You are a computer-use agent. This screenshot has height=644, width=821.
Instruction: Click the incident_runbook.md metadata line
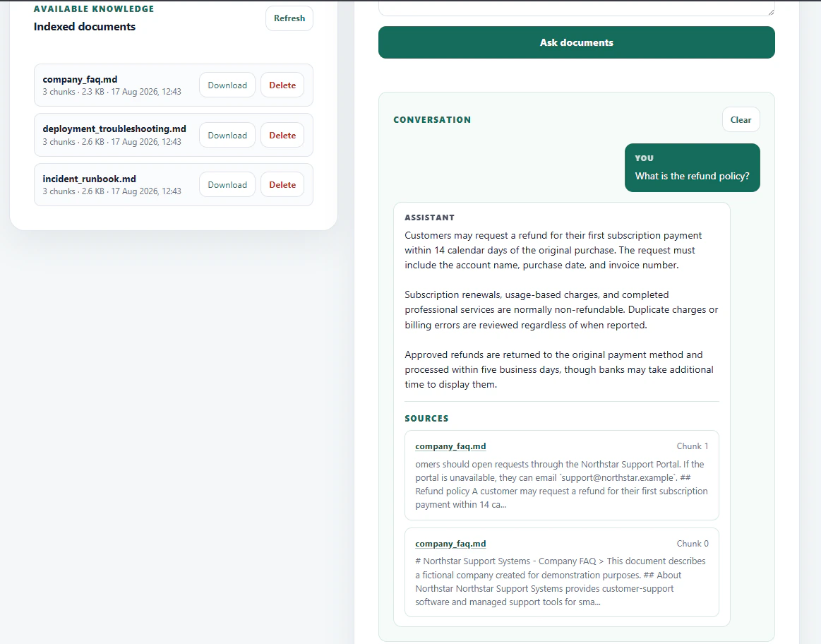click(x=112, y=191)
